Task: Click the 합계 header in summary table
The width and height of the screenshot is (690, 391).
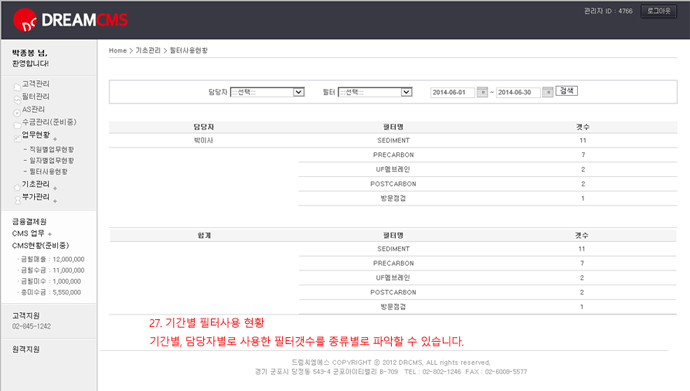Action: pos(204,236)
